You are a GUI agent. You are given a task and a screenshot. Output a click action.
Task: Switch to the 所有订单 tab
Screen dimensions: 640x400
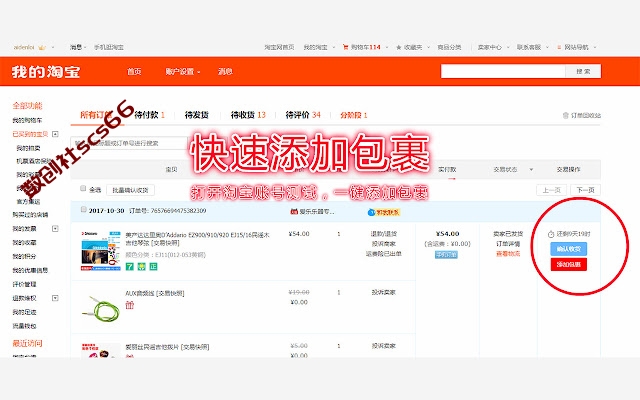[96, 115]
